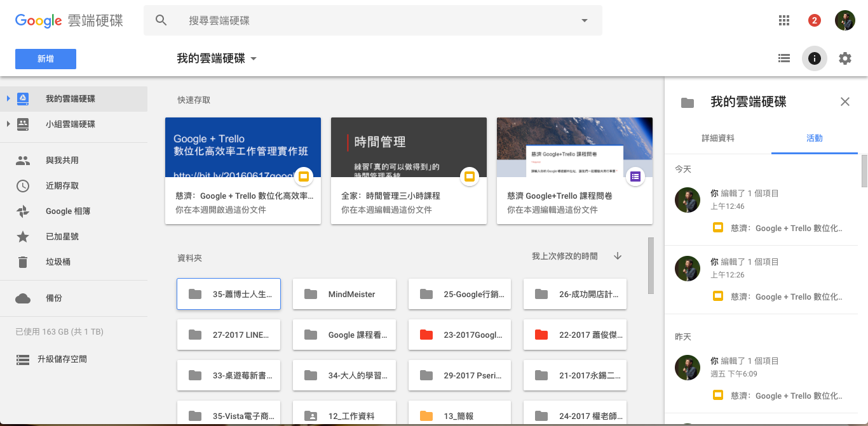Select 我的雲端硬碟 in the sidebar
Image resolution: width=868 pixels, height=426 pixels.
tap(74, 99)
